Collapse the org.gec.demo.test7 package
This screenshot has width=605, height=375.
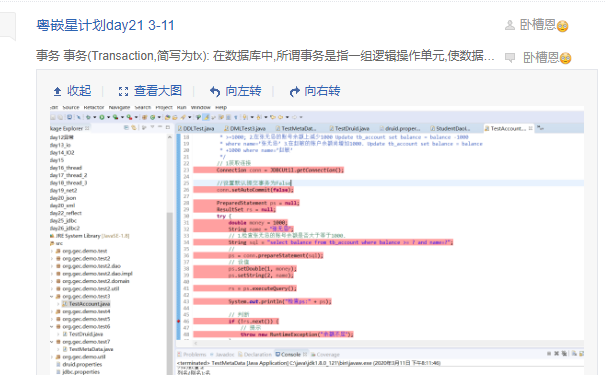(x=52, y=342)
